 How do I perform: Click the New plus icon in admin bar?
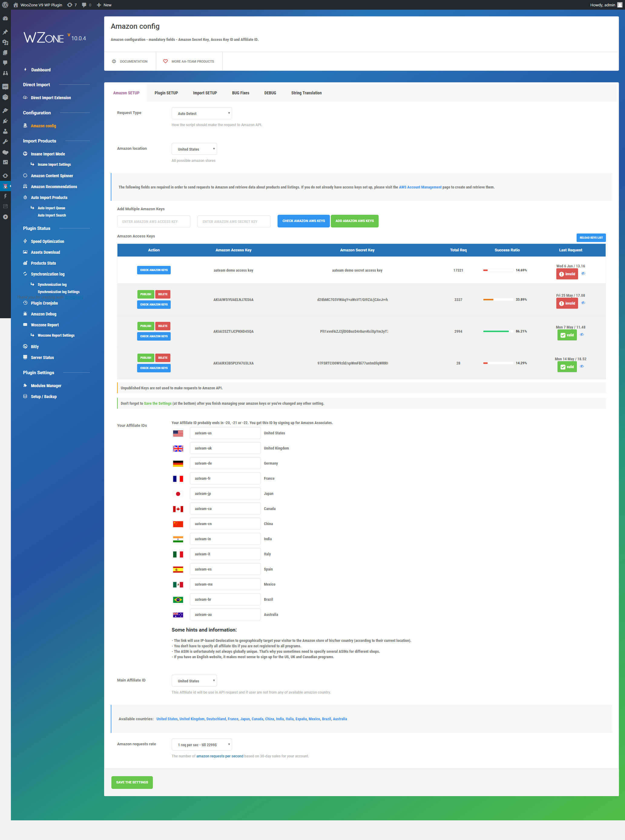(x=99, y=5)
